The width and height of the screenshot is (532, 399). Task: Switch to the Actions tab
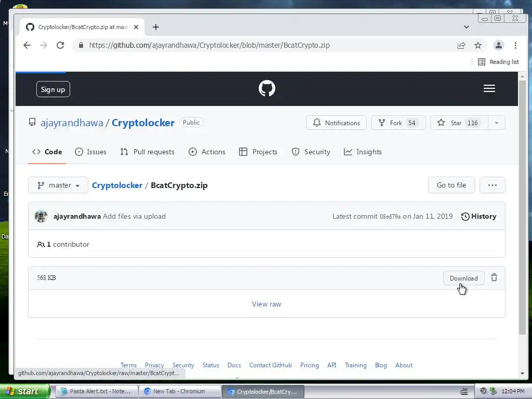207,152
